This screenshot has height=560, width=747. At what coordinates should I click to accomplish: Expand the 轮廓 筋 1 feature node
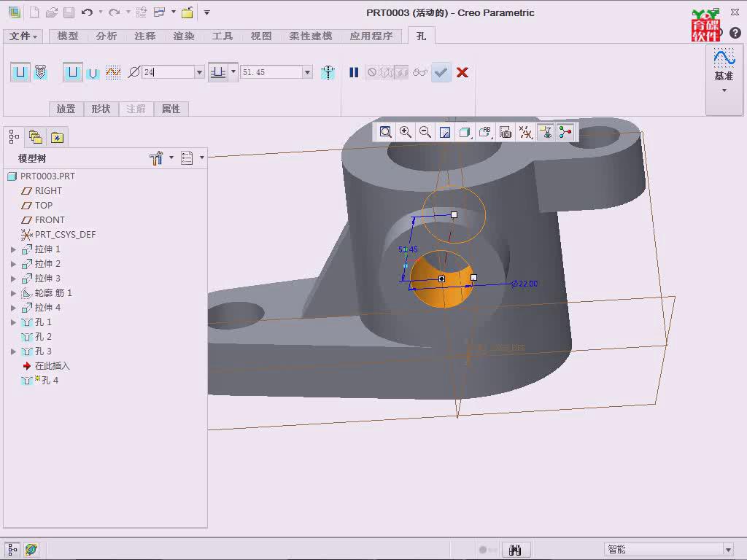13,293
